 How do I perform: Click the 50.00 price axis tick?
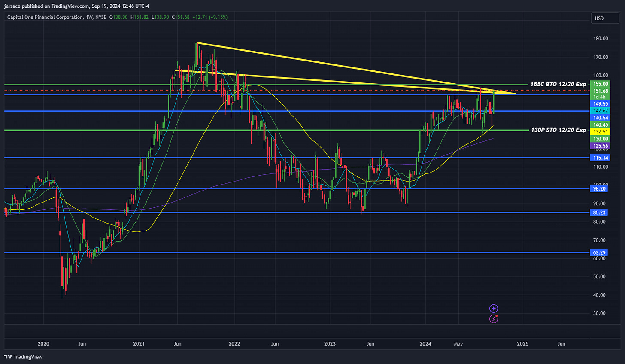[x=599, y=276]
